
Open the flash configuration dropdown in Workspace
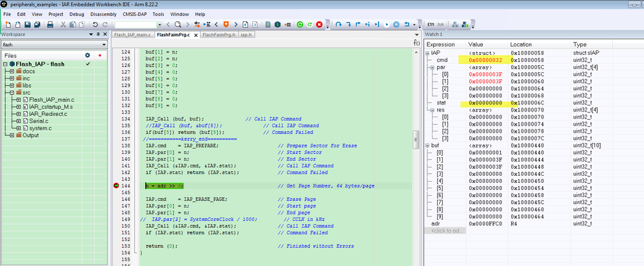click(104, 44)
